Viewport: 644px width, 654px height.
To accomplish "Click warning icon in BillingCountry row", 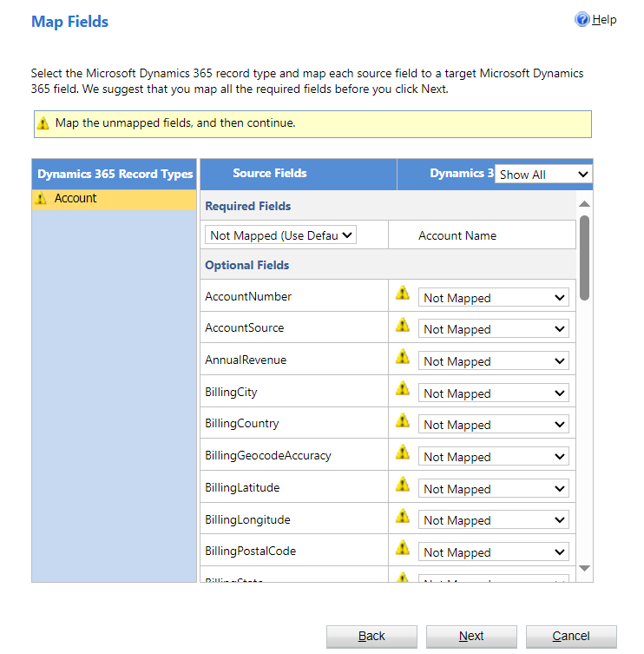I will [402, 420].
